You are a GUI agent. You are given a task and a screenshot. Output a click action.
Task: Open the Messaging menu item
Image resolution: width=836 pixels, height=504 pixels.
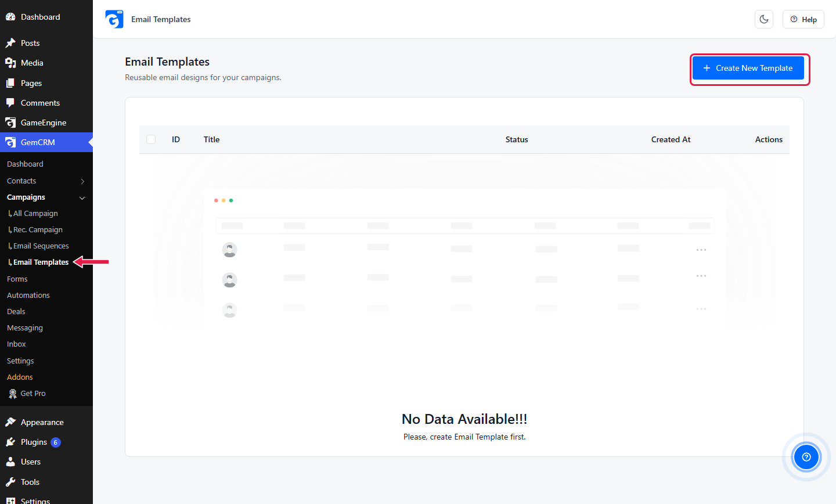pos(25,328)
